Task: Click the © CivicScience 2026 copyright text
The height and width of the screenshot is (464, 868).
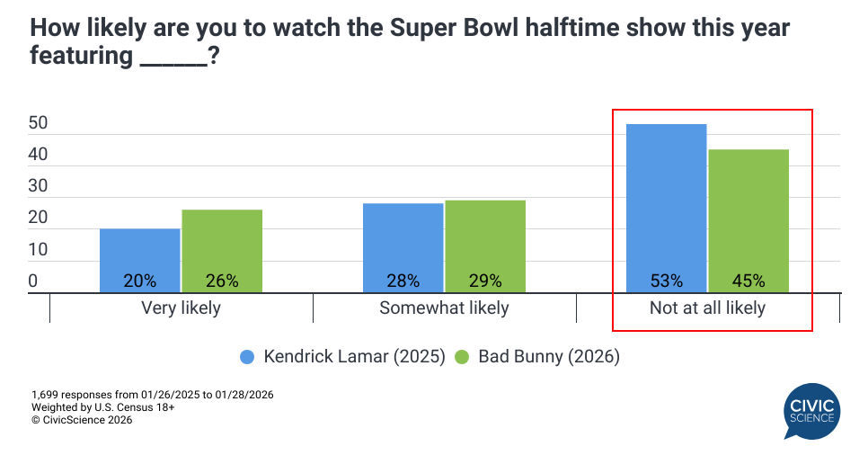Action: [82, 420]
